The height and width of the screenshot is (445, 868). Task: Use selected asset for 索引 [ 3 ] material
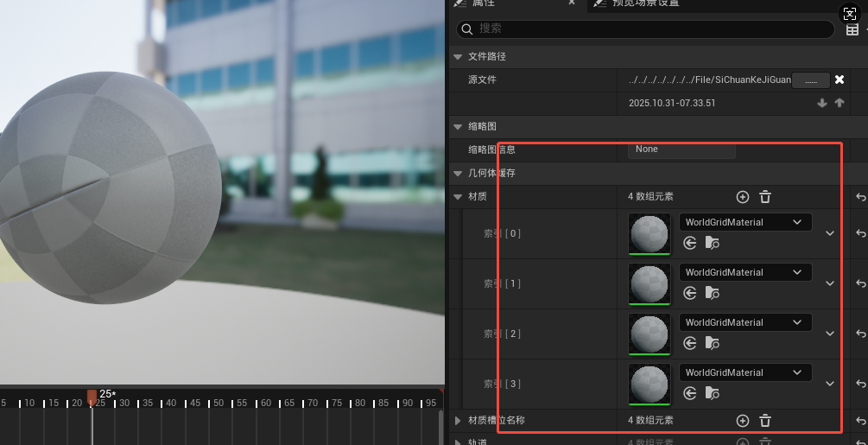(x=689, y=393)
